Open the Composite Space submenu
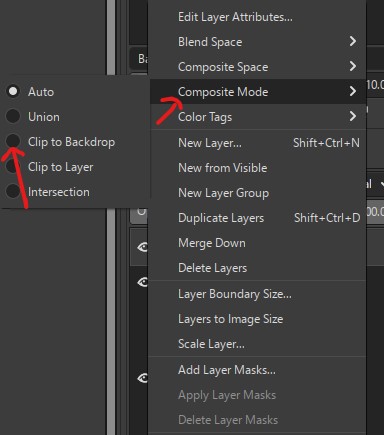The height and width of the screenshot is (435, 384). pyautogui.click(x=257, y=67)
